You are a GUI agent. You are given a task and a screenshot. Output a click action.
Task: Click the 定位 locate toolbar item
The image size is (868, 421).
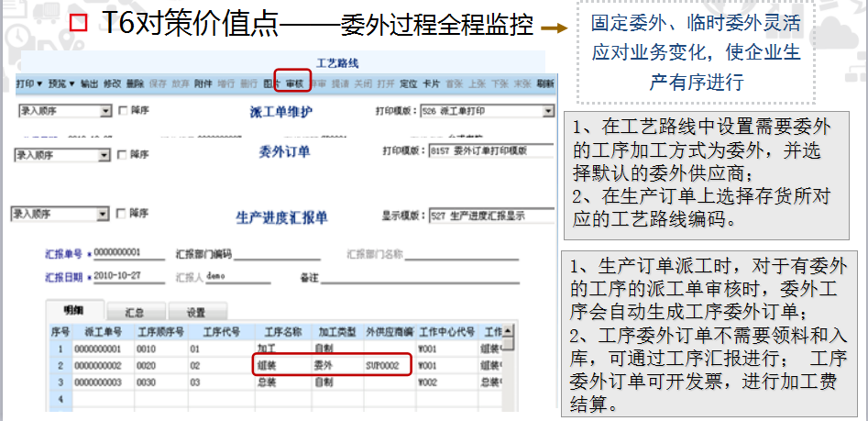click(x=409, y=84)
